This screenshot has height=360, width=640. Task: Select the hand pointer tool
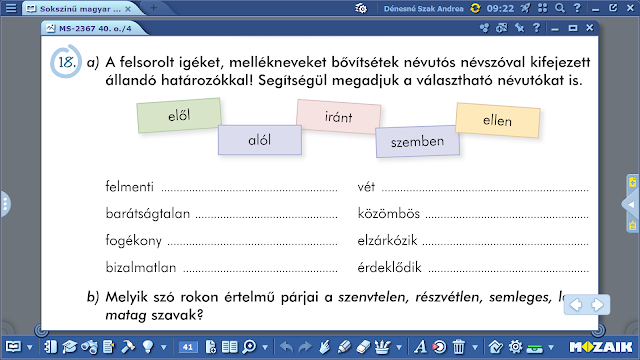[324, 347]
